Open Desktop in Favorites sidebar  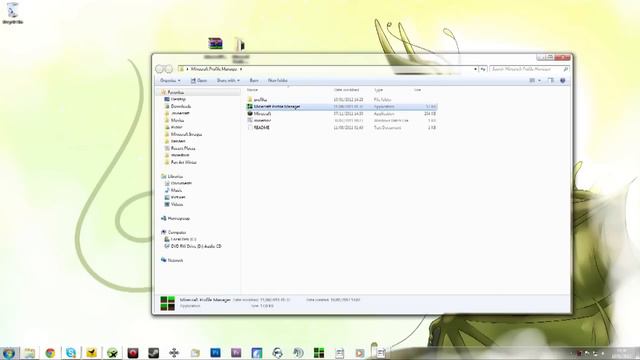pos(178,99)
